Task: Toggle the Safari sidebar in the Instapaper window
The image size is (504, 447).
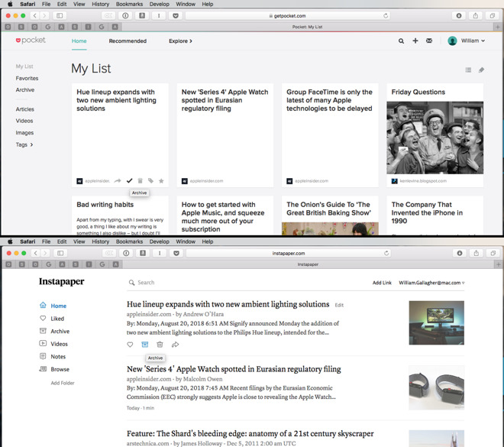Action: (60, 253)
